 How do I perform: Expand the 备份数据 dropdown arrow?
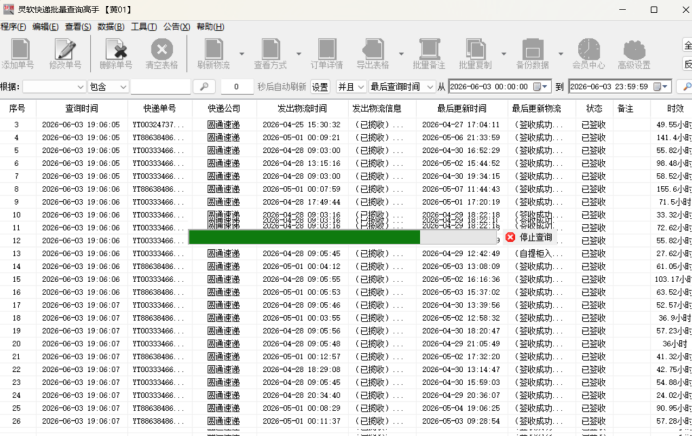(561, 54)
